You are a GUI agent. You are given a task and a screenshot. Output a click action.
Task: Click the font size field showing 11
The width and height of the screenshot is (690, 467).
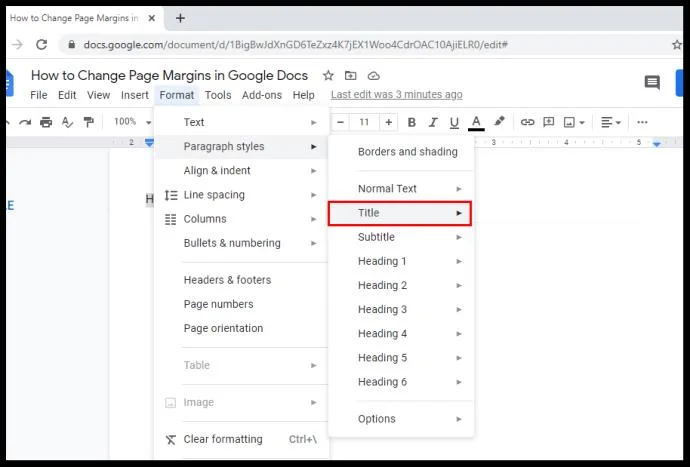(x=364, y=122)
